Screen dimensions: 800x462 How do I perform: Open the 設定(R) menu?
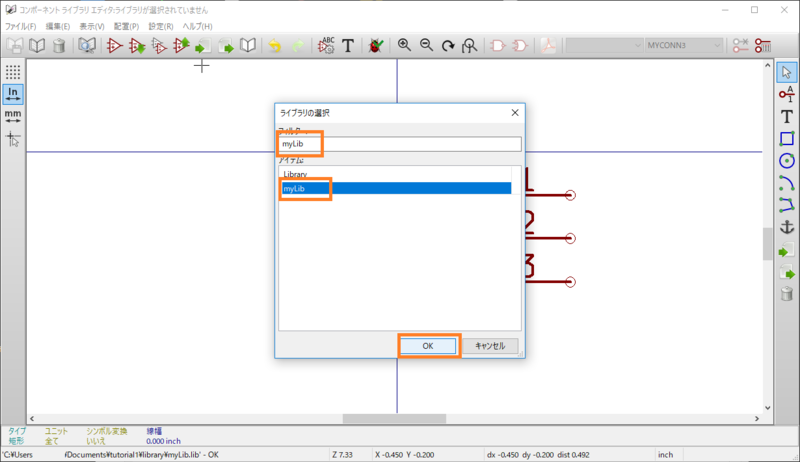161,26
